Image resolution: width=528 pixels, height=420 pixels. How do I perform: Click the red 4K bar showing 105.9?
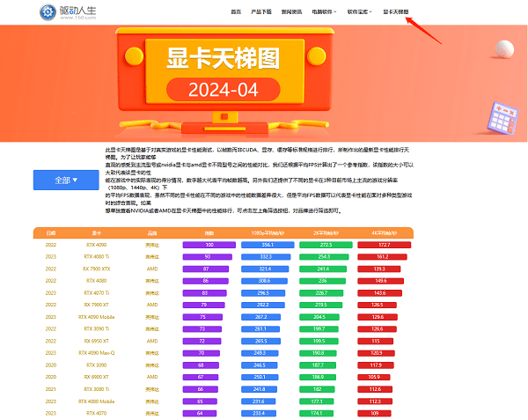tap(374, 377)
